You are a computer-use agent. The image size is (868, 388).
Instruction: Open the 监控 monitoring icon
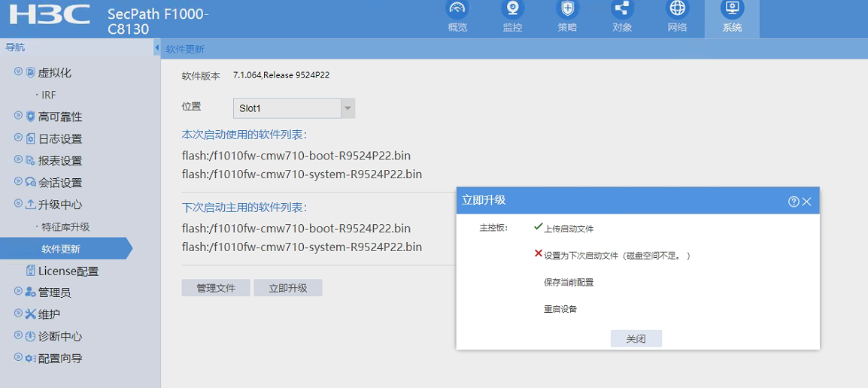[x=513, y=9]
